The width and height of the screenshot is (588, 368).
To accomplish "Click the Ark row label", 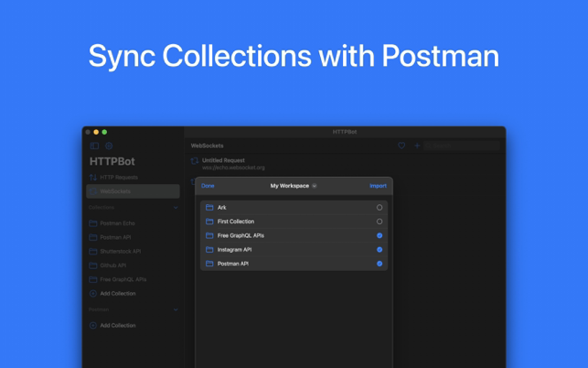I will tap(221, 207).
